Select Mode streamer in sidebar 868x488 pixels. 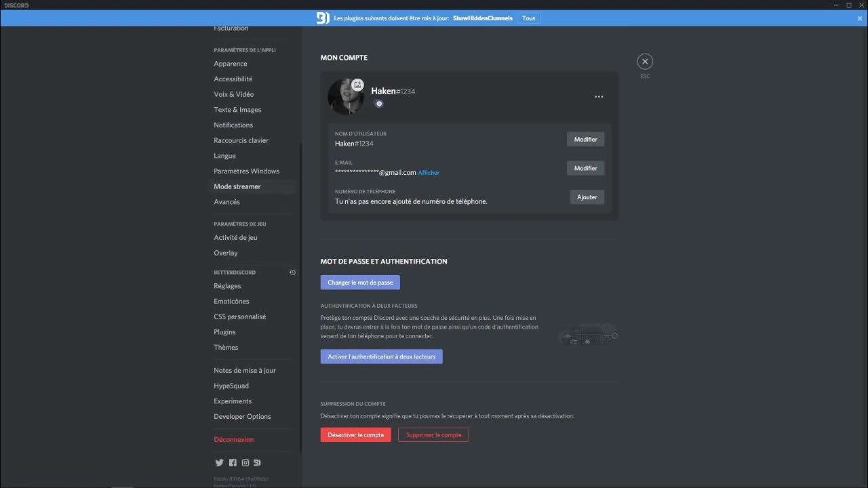254,186
